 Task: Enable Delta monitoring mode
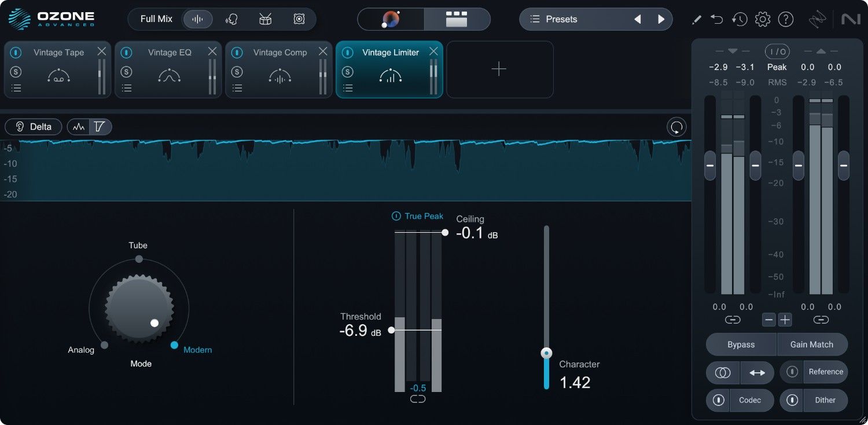pos(33,126)
